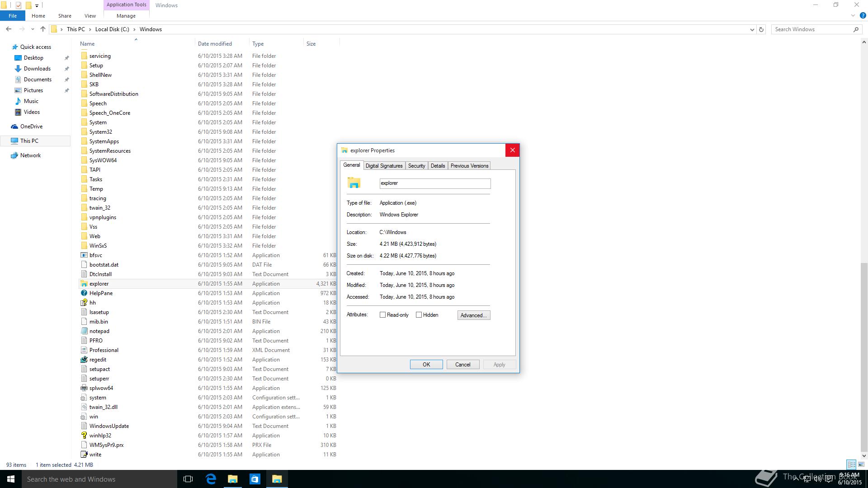Screen dimensions: 868x488
Task: Launch Microsoft Edge from taskbar
Action: [211, 479]
